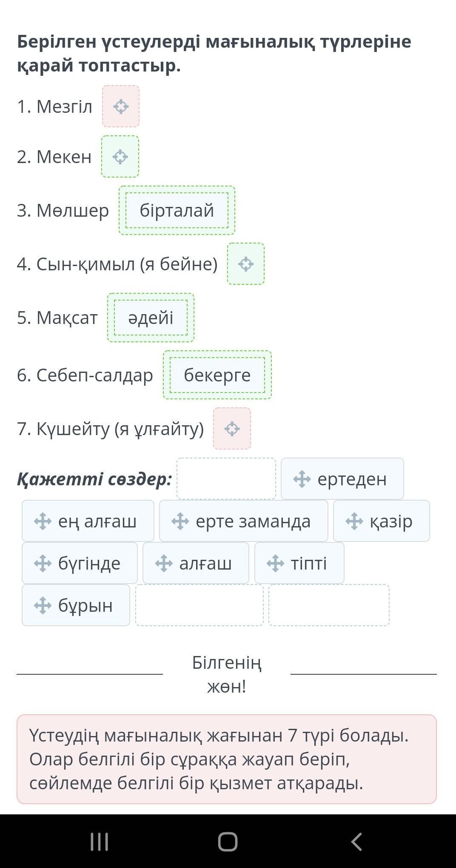Click the placed word бірталай

177,210
